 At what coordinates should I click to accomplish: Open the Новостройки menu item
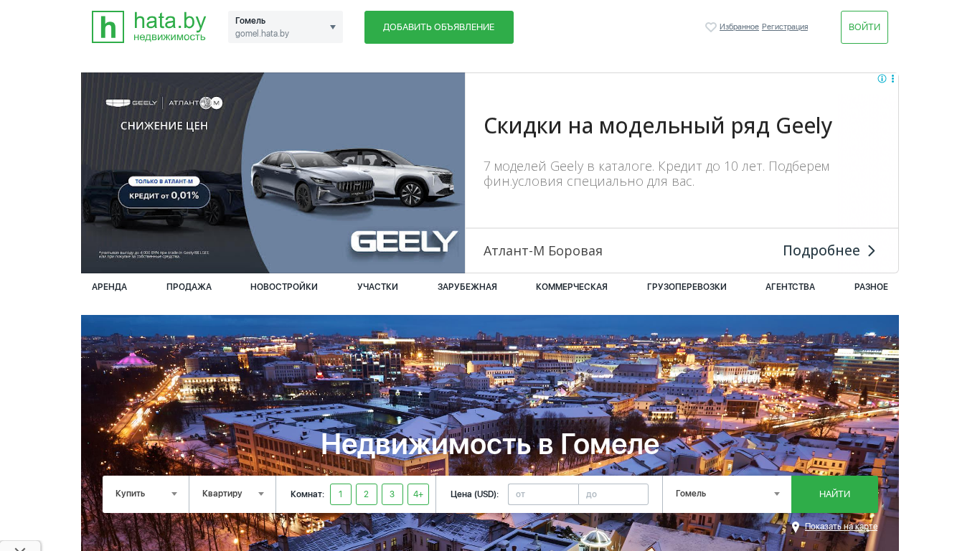pyautogui.click(x=284, y=287)
